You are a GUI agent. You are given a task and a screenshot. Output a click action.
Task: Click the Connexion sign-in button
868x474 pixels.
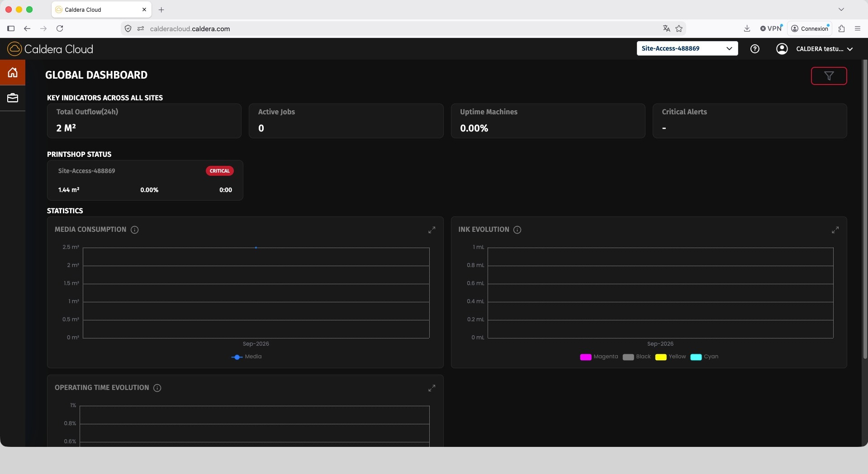pyautogui.click(x=810, y=28)
